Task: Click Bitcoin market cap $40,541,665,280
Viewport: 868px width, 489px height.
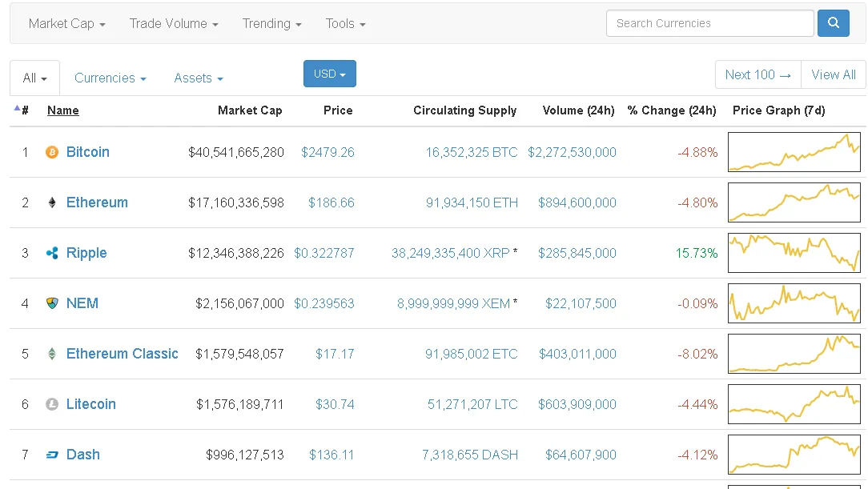Action: coord(236,152)
